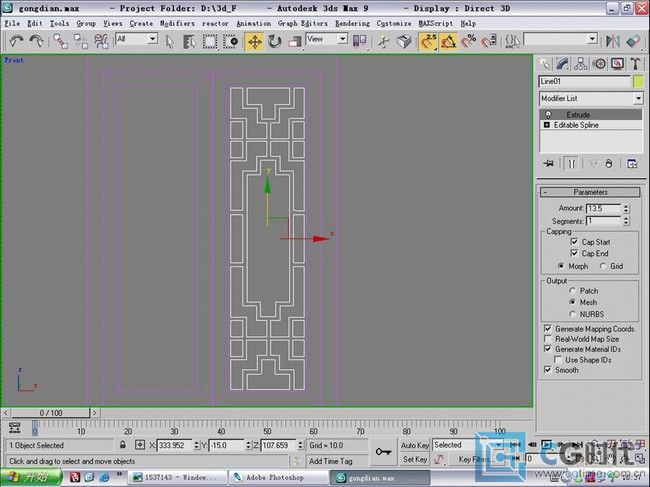Open the Graph Editors menu

click(302, 24)
